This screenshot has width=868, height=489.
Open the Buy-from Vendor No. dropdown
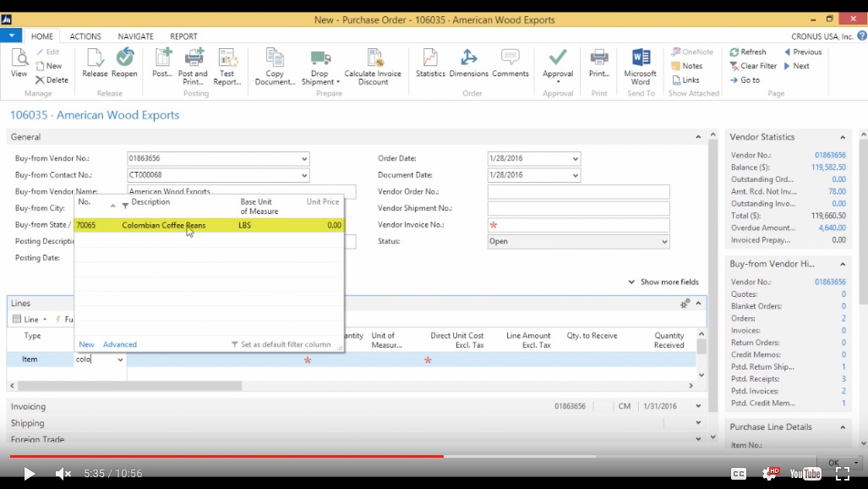[x=304, y=158]
